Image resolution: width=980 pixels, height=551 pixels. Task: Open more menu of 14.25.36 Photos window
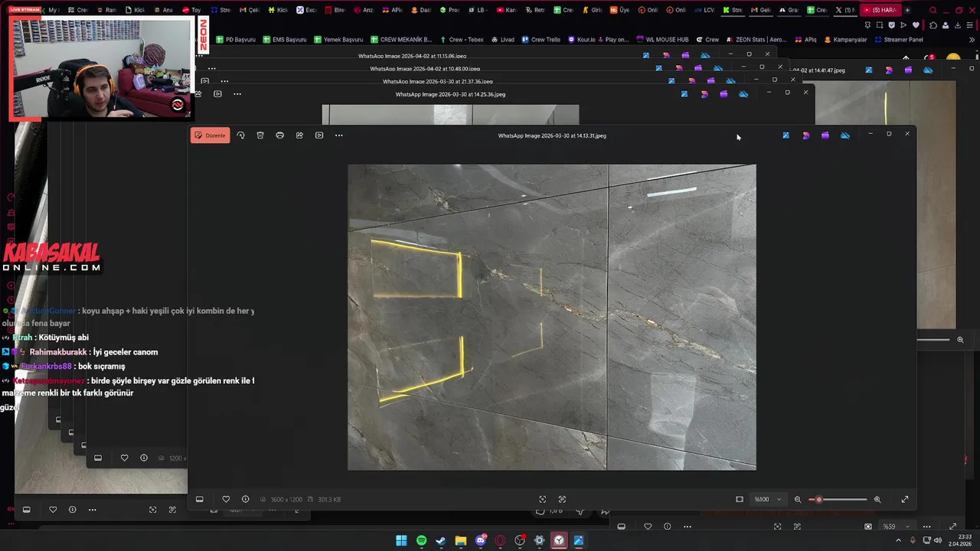[x=237, y=94]
